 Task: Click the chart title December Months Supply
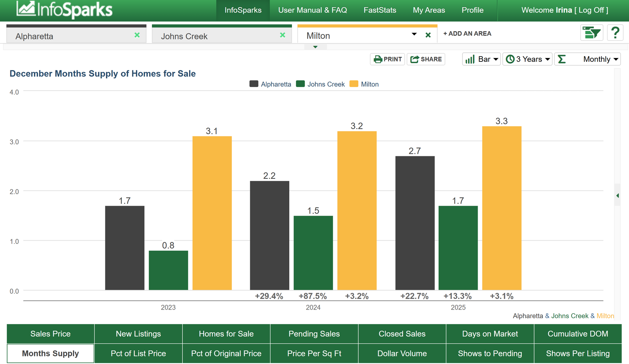click(103, 74)
